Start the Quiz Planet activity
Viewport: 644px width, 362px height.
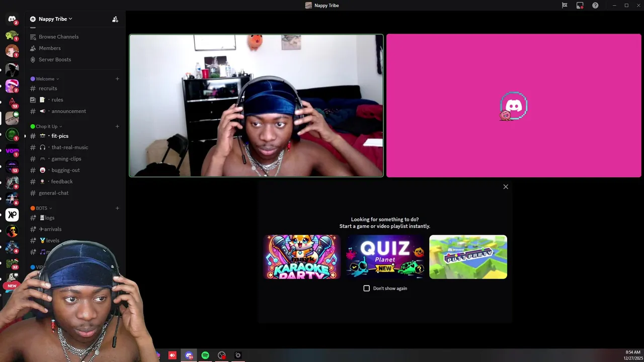(x=385, y=257)
